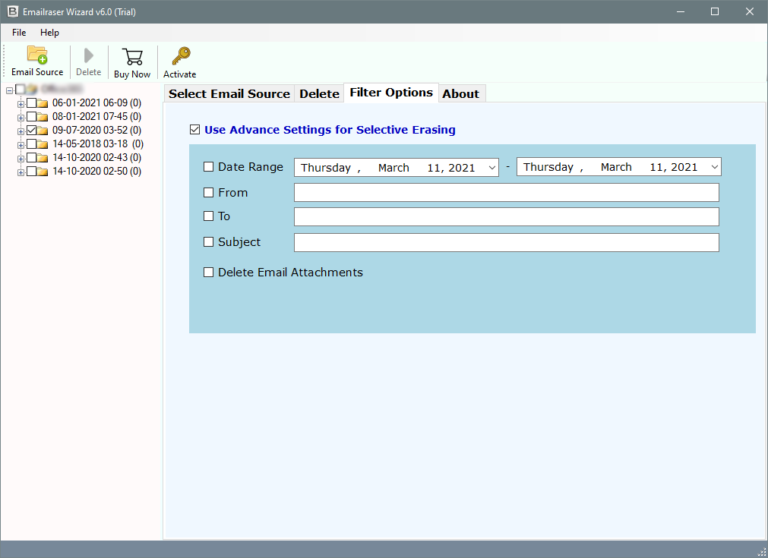This screenshot has height=558, width=768.
Task: Click the Subject text input field
Action: coord(506,242)
